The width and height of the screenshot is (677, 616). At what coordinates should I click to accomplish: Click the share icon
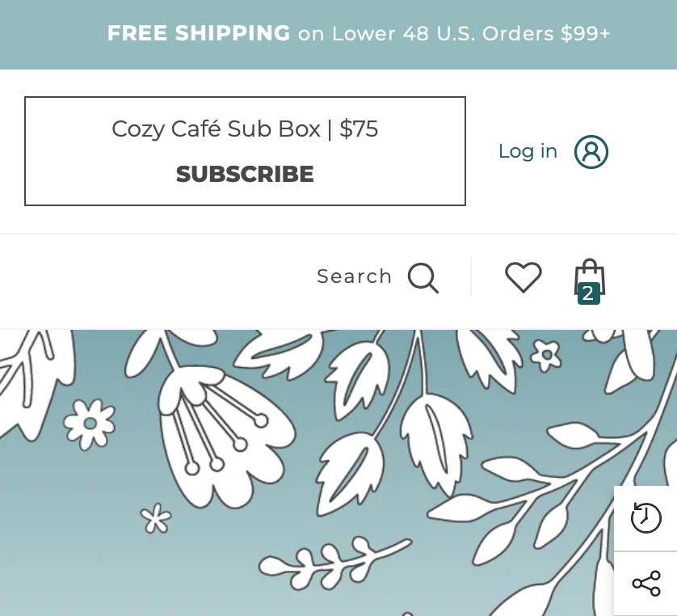pos(646,584)
